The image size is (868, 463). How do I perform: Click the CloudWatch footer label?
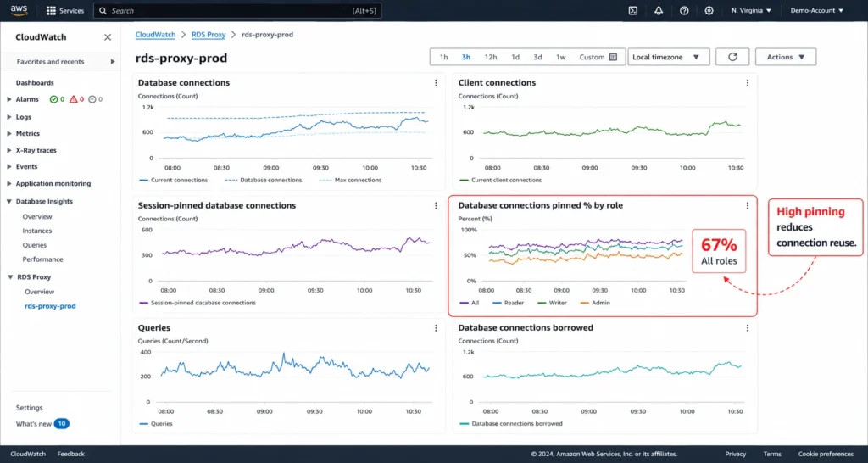pos(28,455)
